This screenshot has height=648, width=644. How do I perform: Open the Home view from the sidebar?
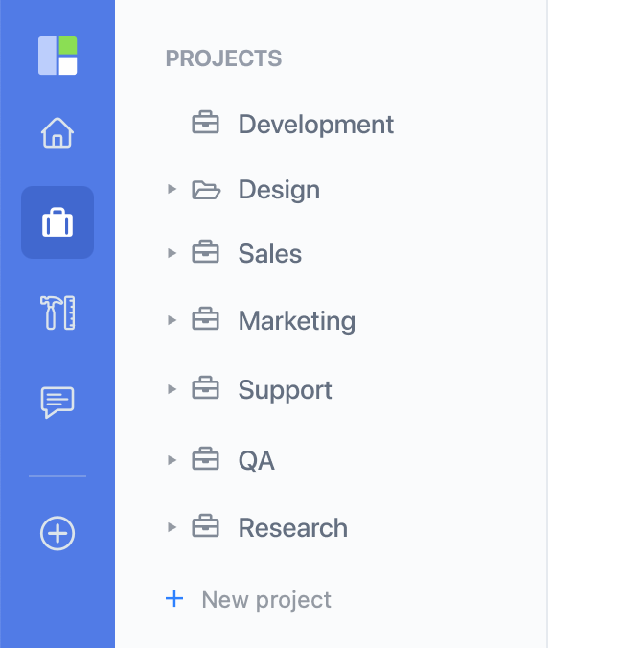(x=57, y=132)
